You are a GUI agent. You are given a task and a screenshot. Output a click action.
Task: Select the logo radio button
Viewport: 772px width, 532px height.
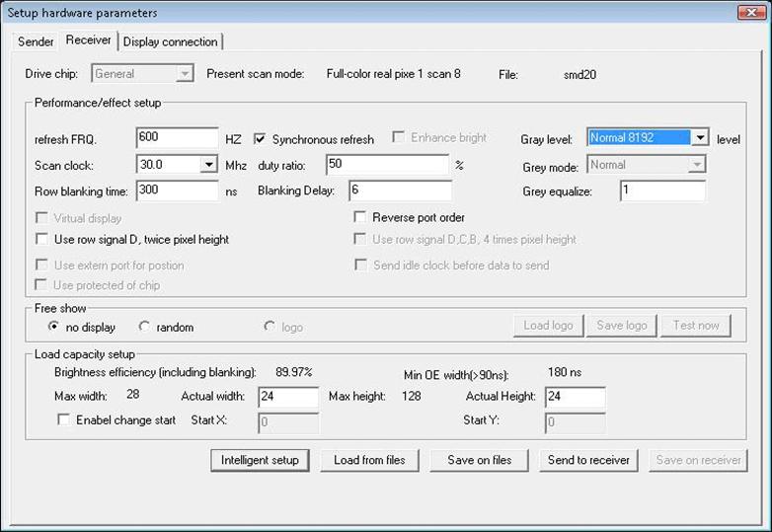[270, 327]
